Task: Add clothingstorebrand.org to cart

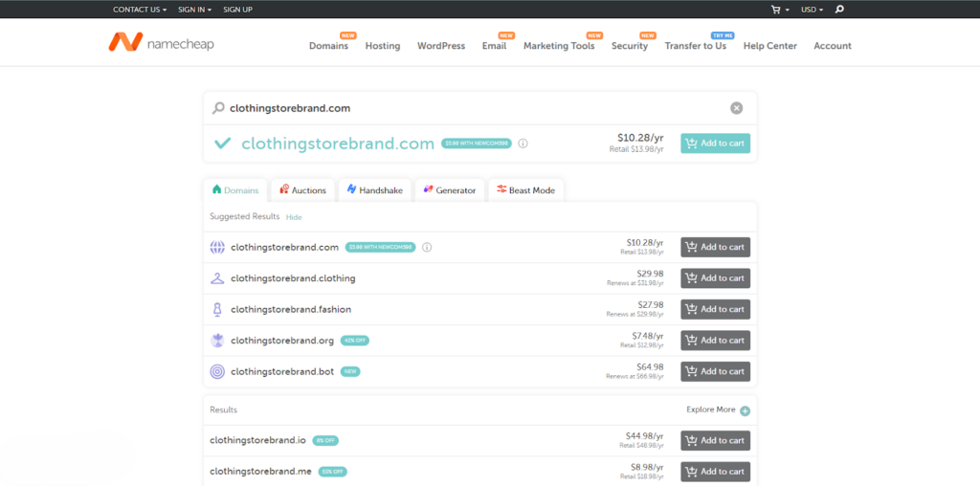Action: coord(716,341)
